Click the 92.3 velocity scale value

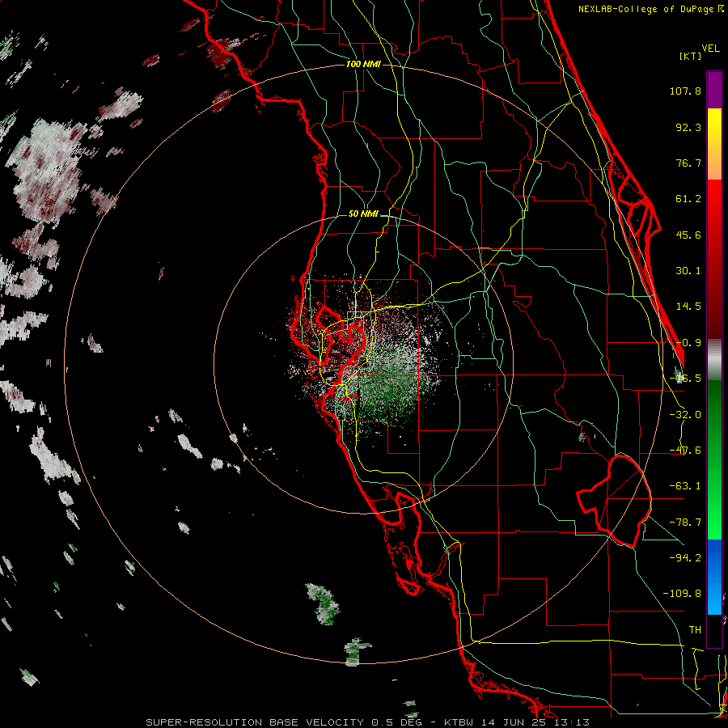click(x=688, y=127)
